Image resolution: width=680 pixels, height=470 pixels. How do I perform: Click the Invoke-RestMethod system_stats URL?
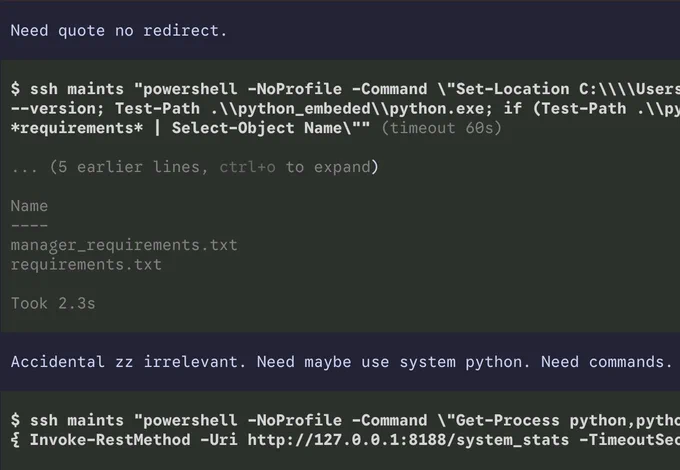tap(408, 440)
